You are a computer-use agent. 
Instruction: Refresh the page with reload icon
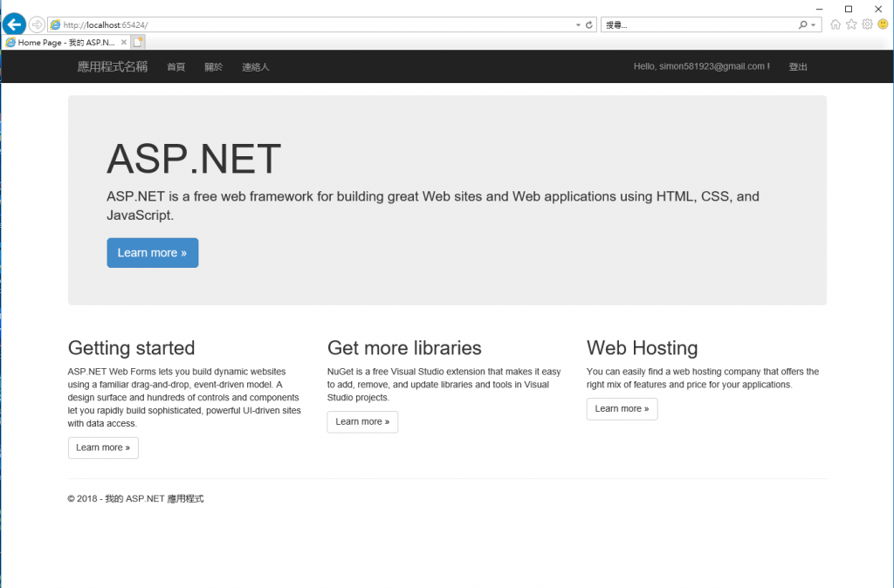click(589, 24)
